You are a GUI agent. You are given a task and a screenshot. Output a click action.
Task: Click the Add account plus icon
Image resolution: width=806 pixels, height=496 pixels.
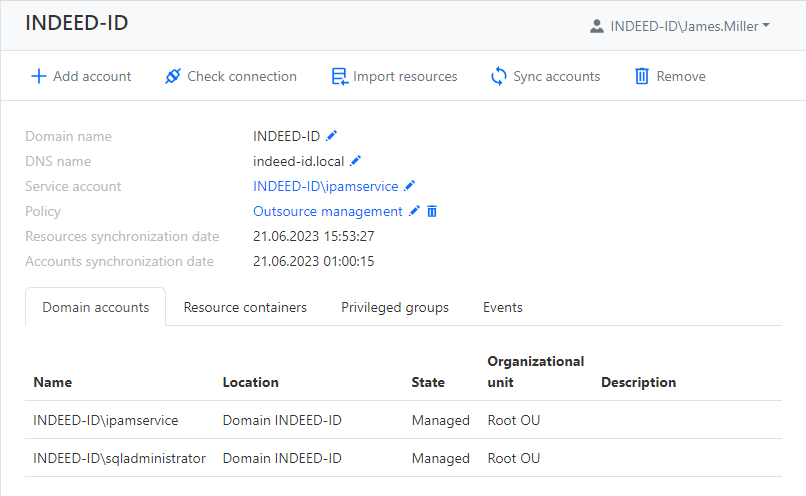point(39,76)
